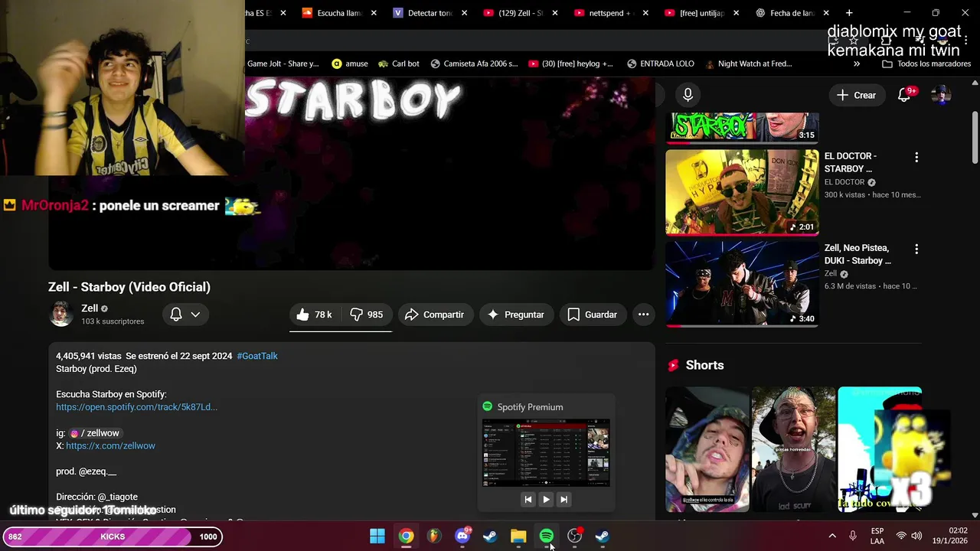The width and height of the screenshot is (980, 551).
Task: Open Steam icon beside Discord in taskbar
Action: [490, 536]
